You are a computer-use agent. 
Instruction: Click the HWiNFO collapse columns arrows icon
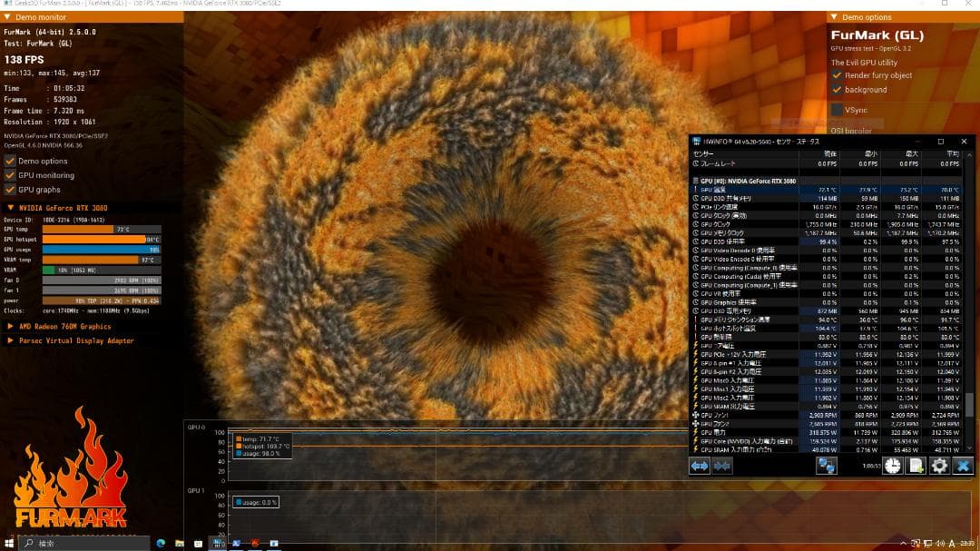click(x=722, y=466)
